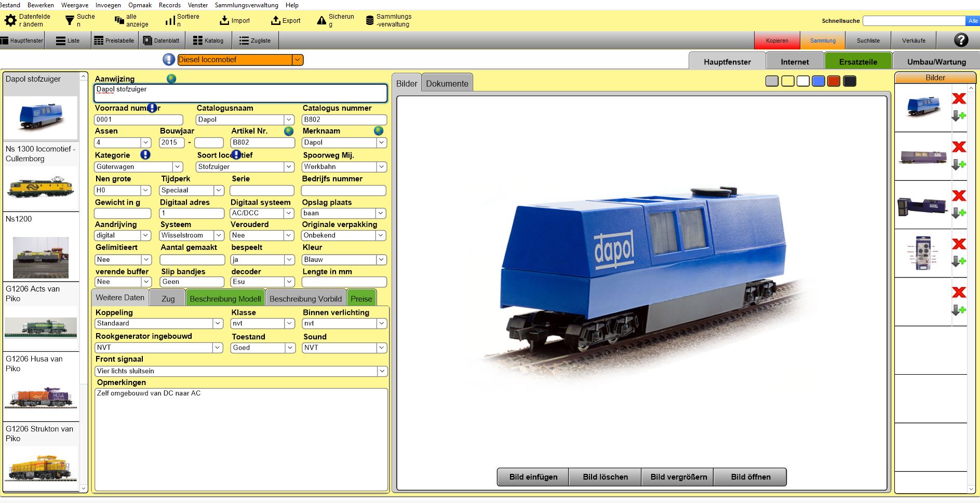The width and height of the screenshot is (980, 503).
Task: Open Datenfelder ändern gear icon
Action: (10, 21)
